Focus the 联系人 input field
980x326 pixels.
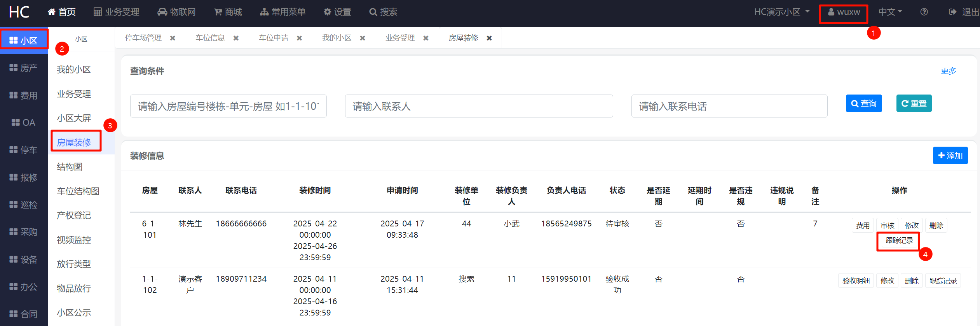click(x=479, y=106)
